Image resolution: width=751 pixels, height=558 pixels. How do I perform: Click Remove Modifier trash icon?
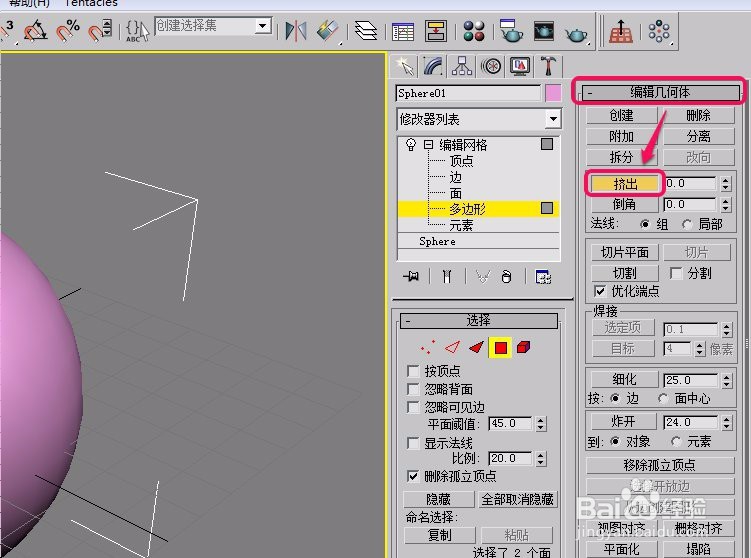pos(506,276)
